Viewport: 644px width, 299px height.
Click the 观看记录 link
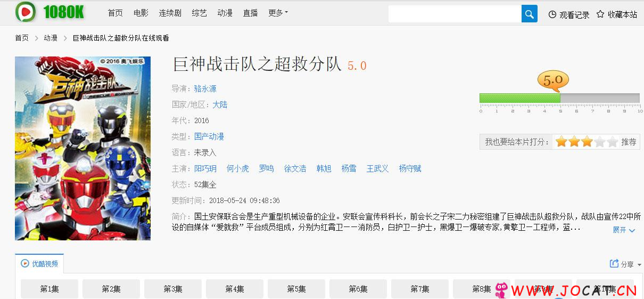(x=574, y=15)
